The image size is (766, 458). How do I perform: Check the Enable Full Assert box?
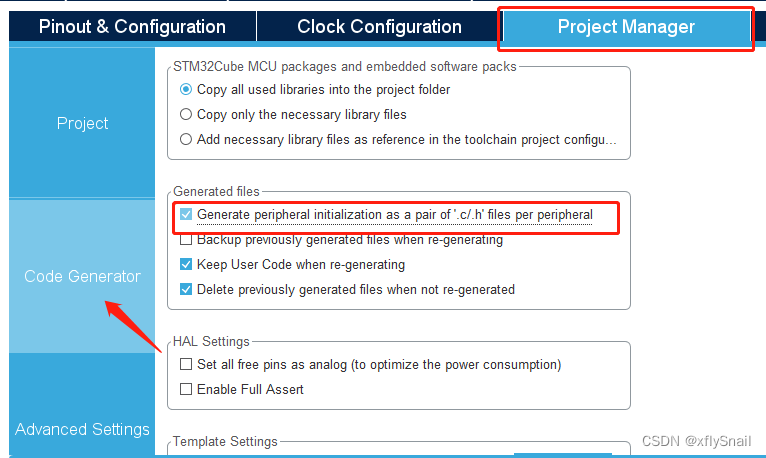tap(186, 389)
